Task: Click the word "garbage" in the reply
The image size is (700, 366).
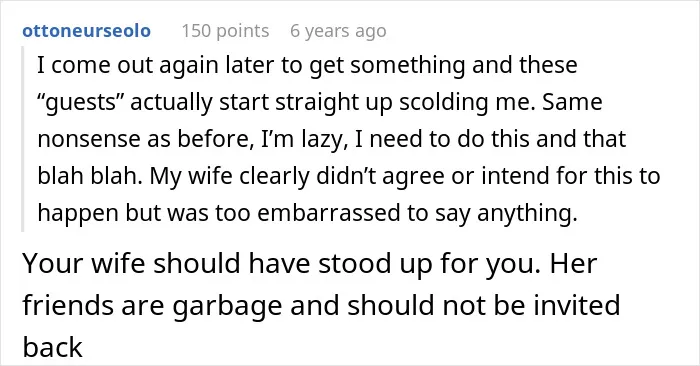Action: point(227,307)
